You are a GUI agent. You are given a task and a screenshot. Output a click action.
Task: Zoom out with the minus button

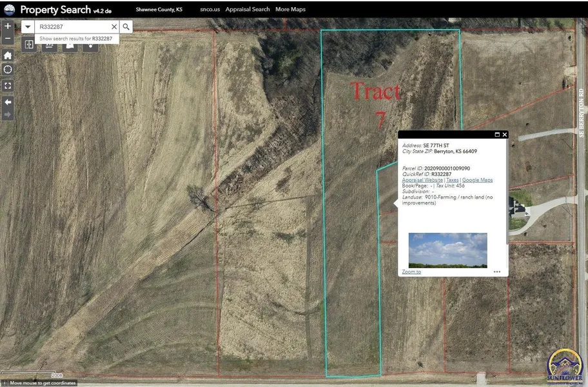[x=8, y=39]
